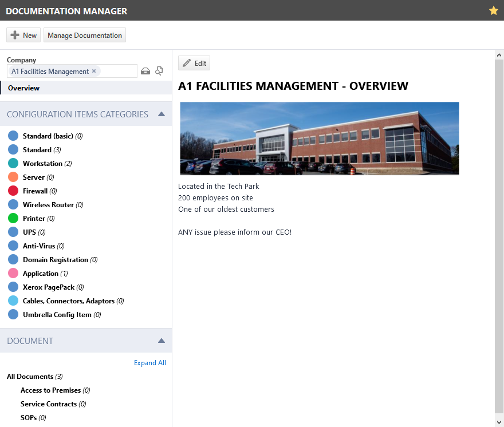Click the green circle next to Printer
Image resolution: width=504 pixels, height=427 pixels.
point(13,218)
